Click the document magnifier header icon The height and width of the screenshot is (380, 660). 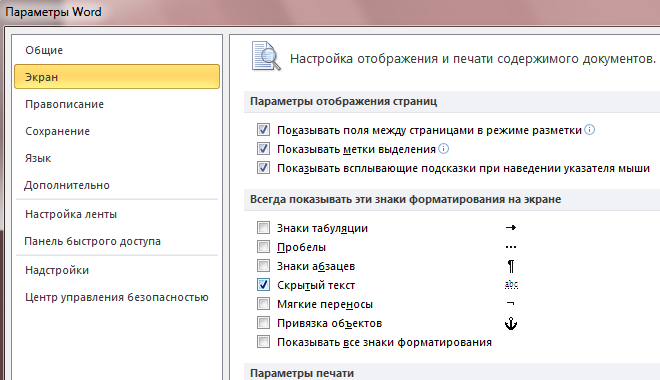pos(266,56)
